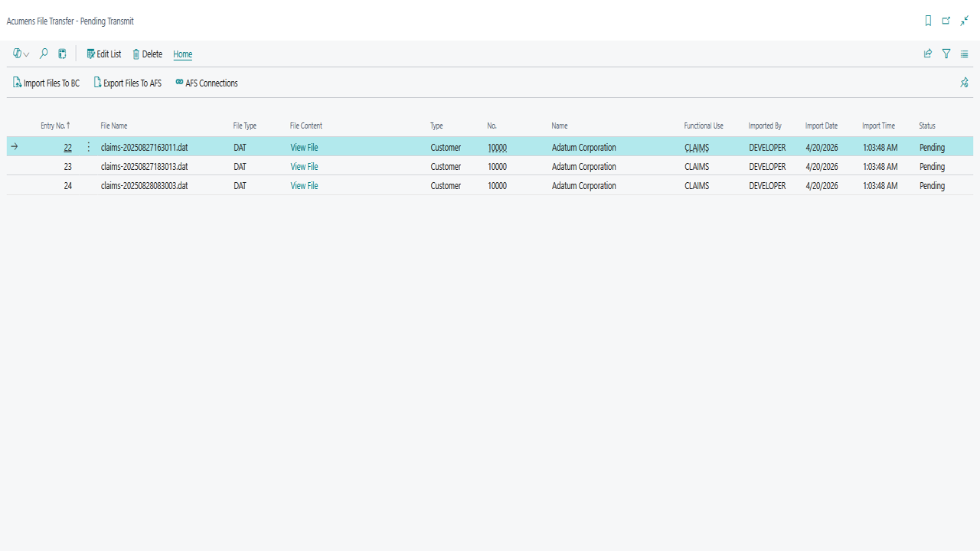Click the pin action bar icon
980x551 pixels.
pyautogui.click(x=965, y=83)
